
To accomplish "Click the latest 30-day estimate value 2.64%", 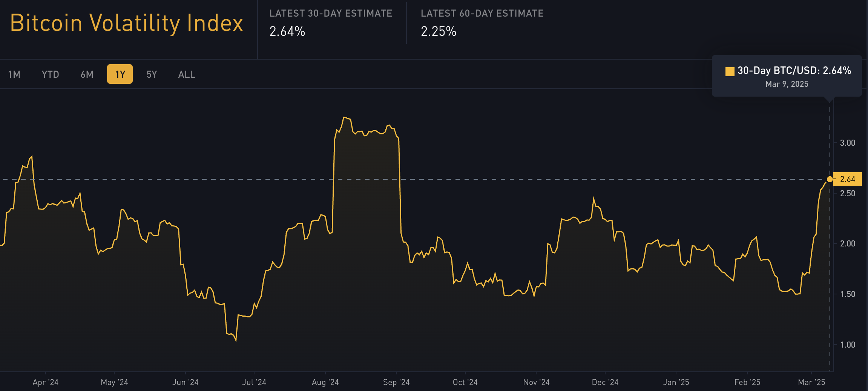I will (287, 31).
